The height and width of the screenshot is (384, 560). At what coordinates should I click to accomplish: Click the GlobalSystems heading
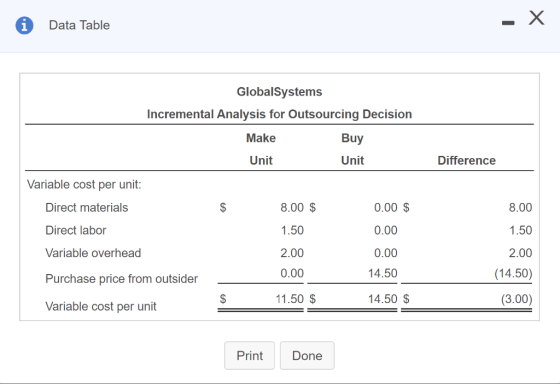pyautogui.click(x=279, y=92)
